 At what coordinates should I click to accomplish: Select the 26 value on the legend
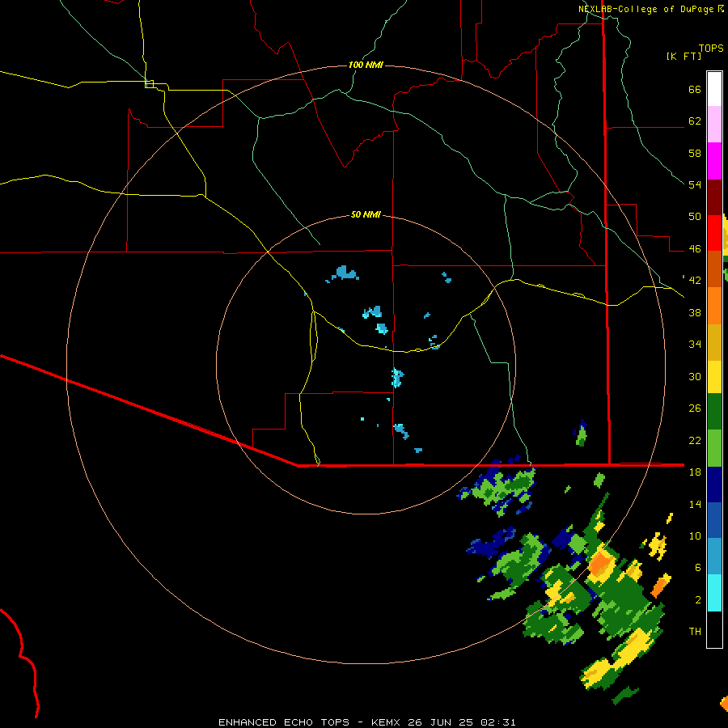pos(695,408)
